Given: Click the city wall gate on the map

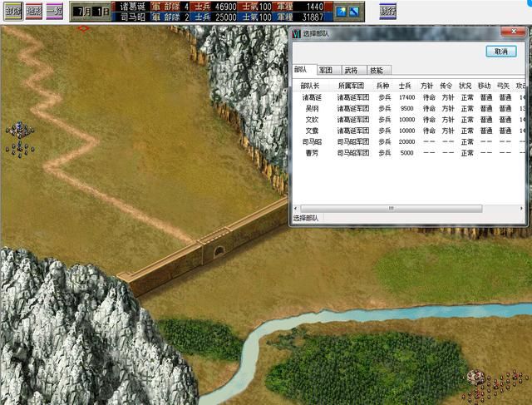Looking at the screenshot, I should tap(219, 249).
